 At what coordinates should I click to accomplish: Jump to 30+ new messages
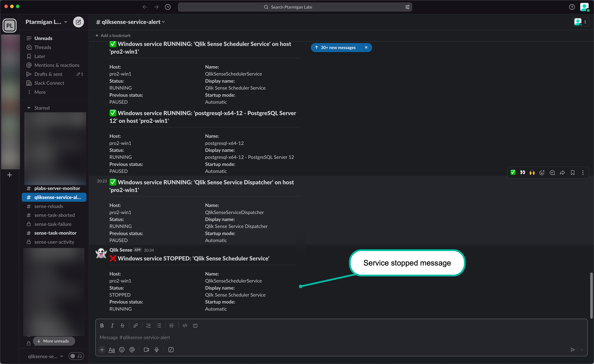pyautogui.click(x=338, y=47)
